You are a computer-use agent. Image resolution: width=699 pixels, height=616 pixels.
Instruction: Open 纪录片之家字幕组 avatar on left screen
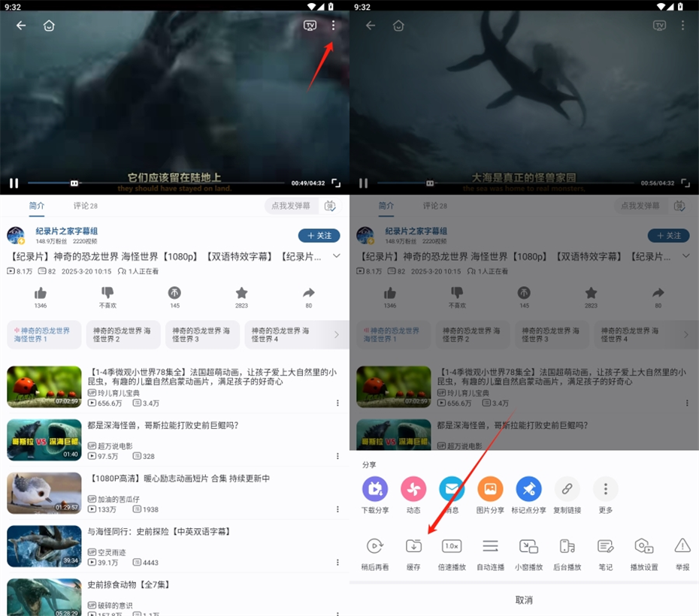coord(16,235)
